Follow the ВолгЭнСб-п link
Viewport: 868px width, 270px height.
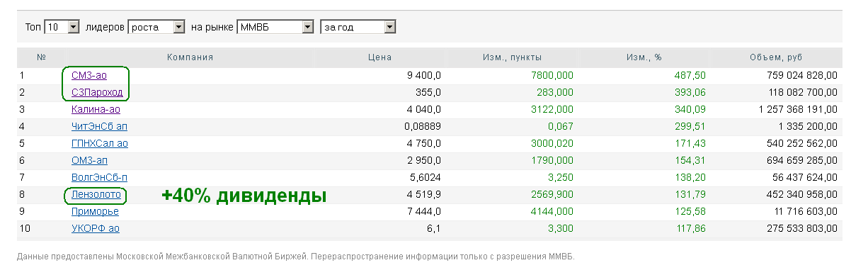click(x=100, y=177)
